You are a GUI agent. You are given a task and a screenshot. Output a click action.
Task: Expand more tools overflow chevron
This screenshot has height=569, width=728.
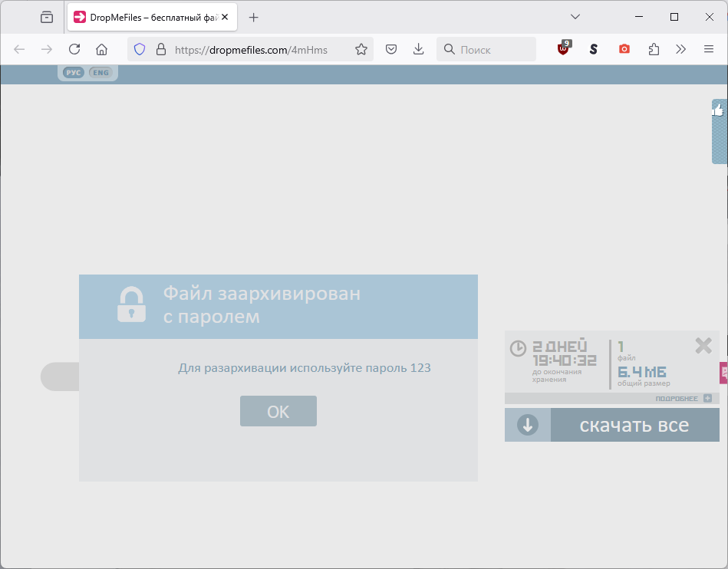[x=680, y=49]
